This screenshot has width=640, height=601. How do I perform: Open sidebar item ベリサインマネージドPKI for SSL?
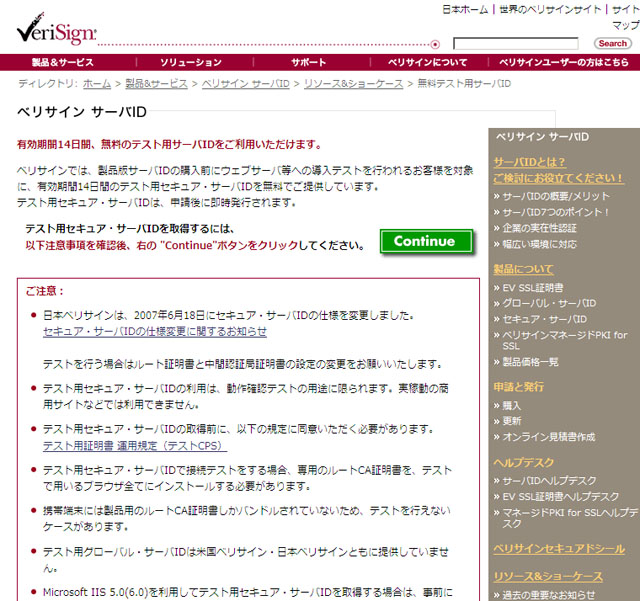click(564, 341)
